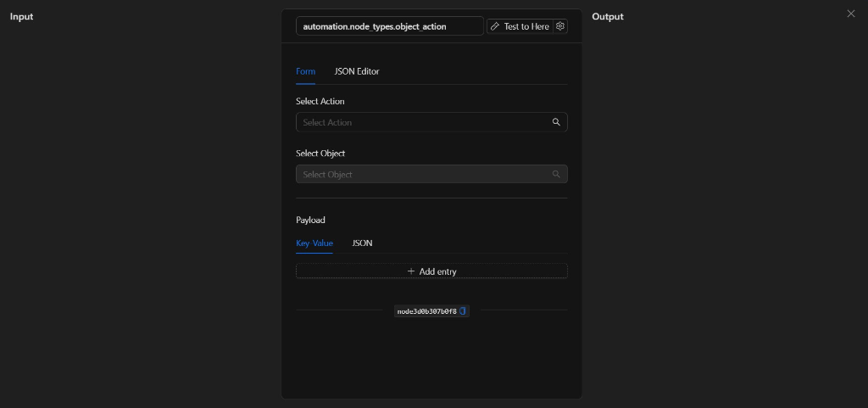This screenshot has height=408, width=868.
Task: Click the Input panel heading
Action: 21,17
